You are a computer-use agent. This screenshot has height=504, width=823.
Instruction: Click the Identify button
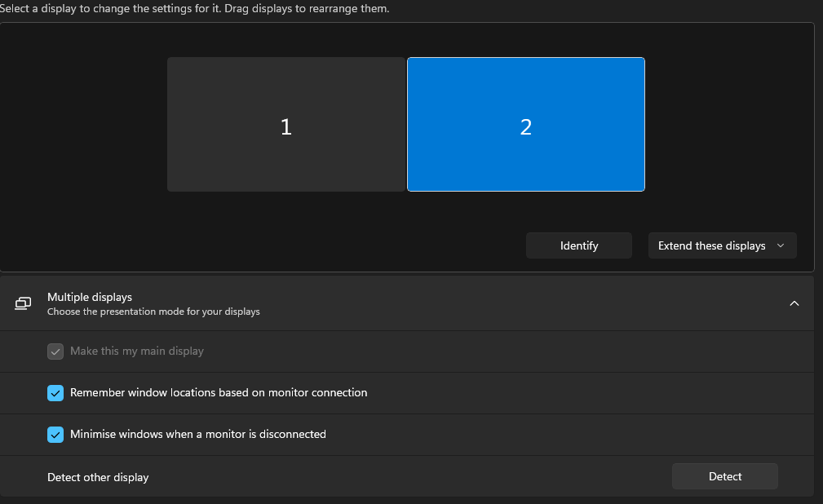(578, 245)
